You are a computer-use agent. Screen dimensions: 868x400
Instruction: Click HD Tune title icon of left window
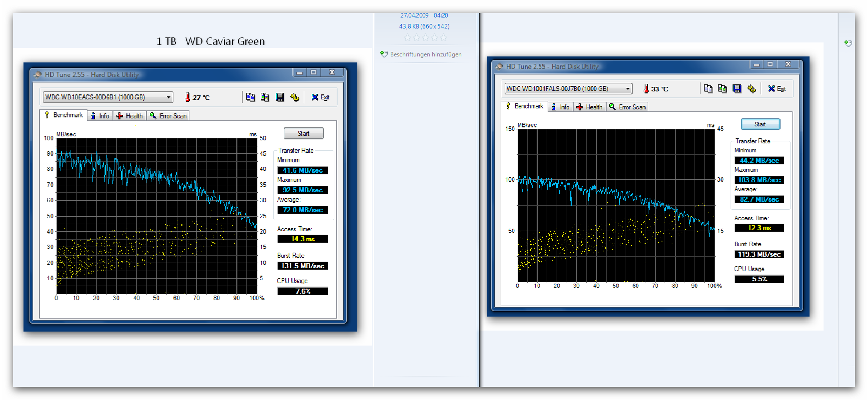(x=37, y=75)
